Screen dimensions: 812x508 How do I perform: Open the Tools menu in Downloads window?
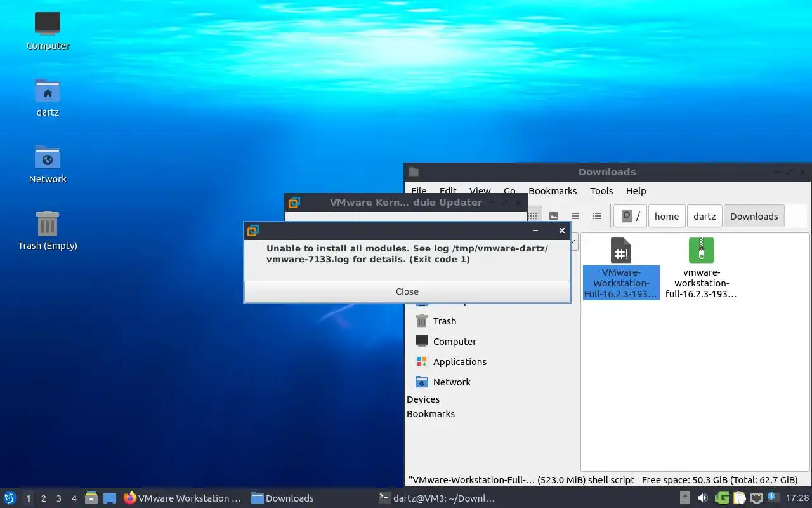pos(601,190)
